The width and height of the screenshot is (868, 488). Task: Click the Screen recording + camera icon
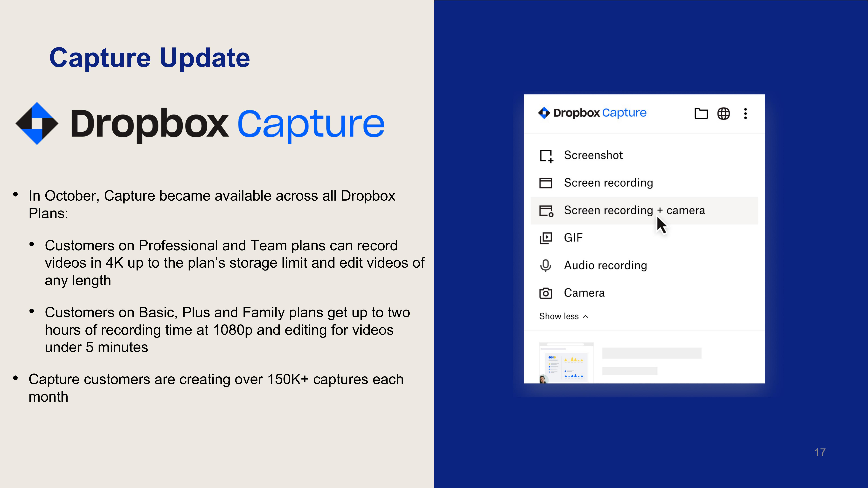click(546, 211)
